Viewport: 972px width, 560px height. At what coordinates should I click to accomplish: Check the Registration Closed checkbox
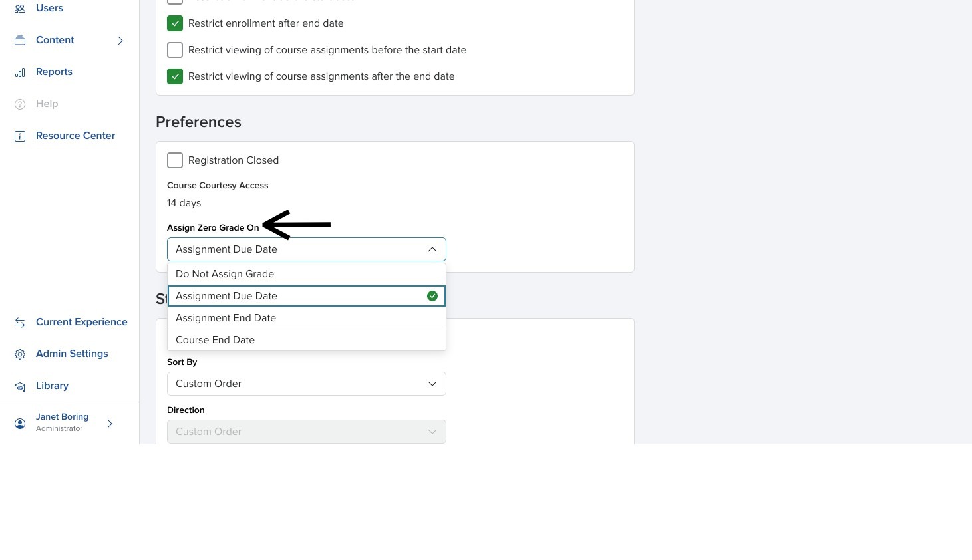(x=175, y=160)
